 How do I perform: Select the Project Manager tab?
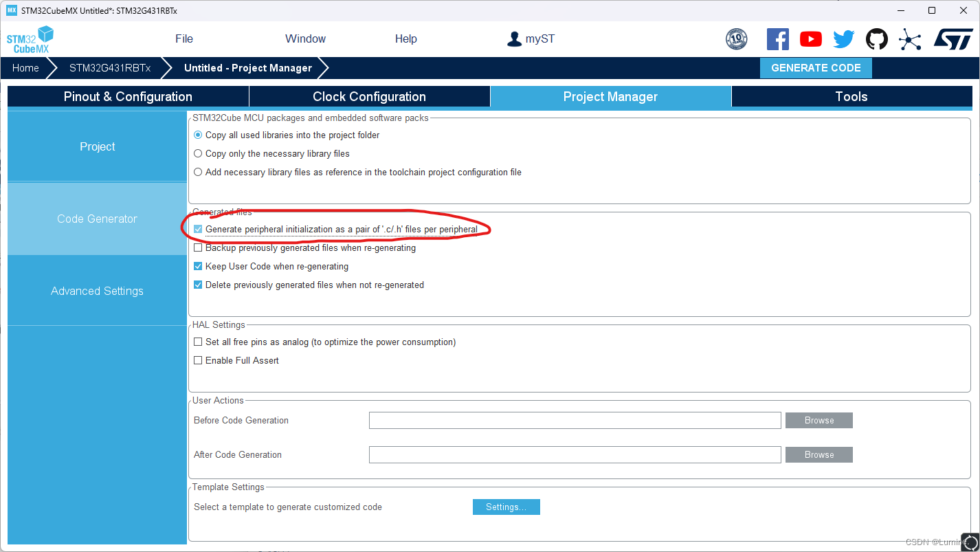(x=611, y=97)
